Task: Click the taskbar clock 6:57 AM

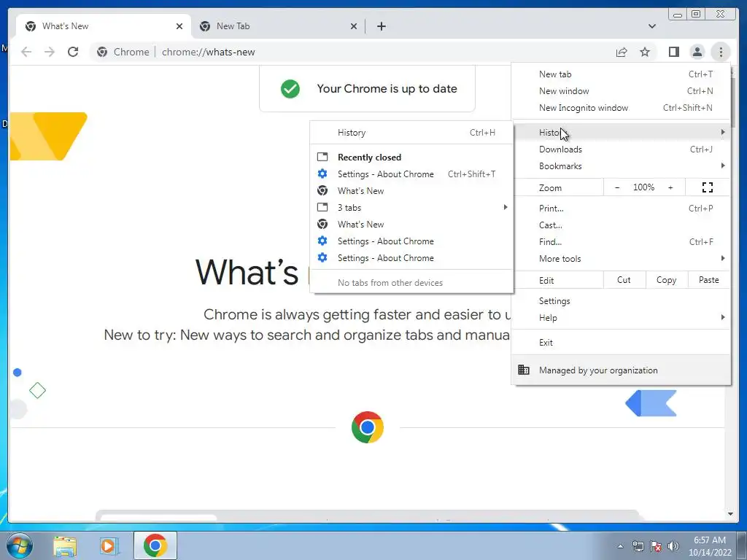Action: click(709, 540)
